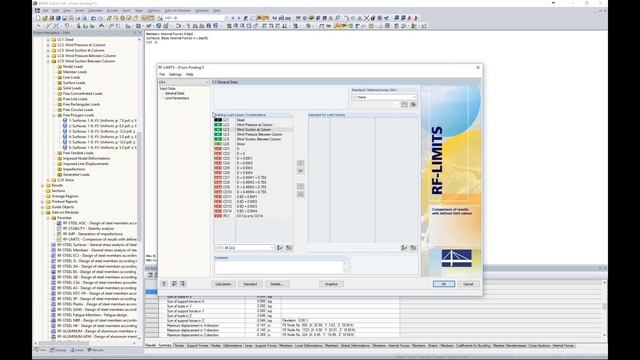Move selected load case right with single arrow button
Image resolution: width=640 pixels, height=360 pixels.
coord(300,163)
